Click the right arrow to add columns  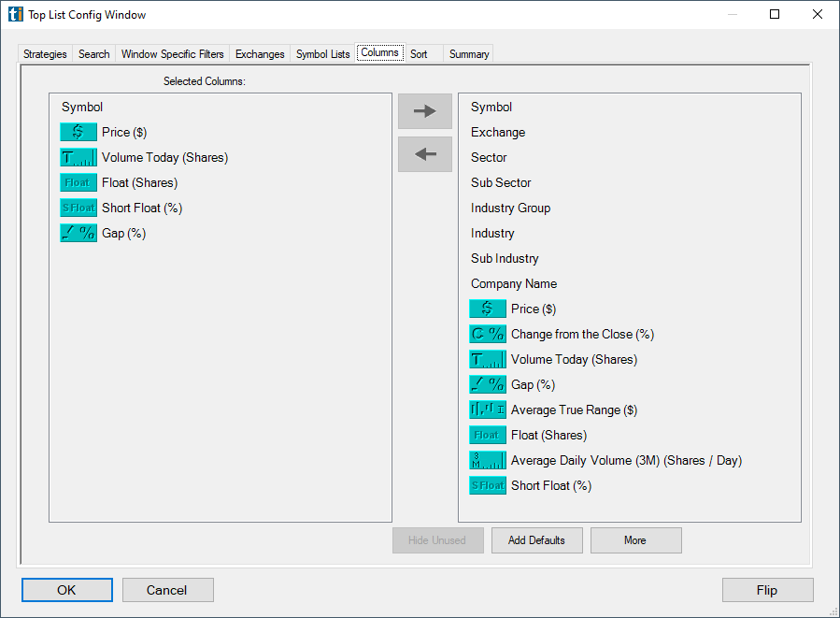coord(424,110)
